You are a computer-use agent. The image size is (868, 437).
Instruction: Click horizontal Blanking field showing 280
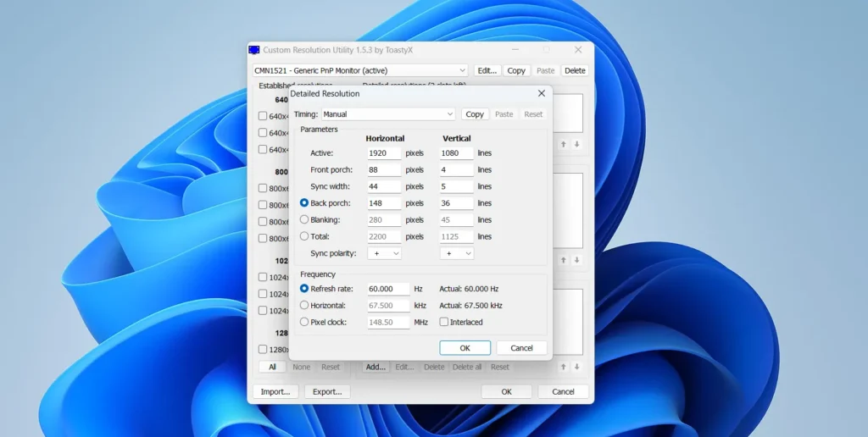click(x=384, y=219)
